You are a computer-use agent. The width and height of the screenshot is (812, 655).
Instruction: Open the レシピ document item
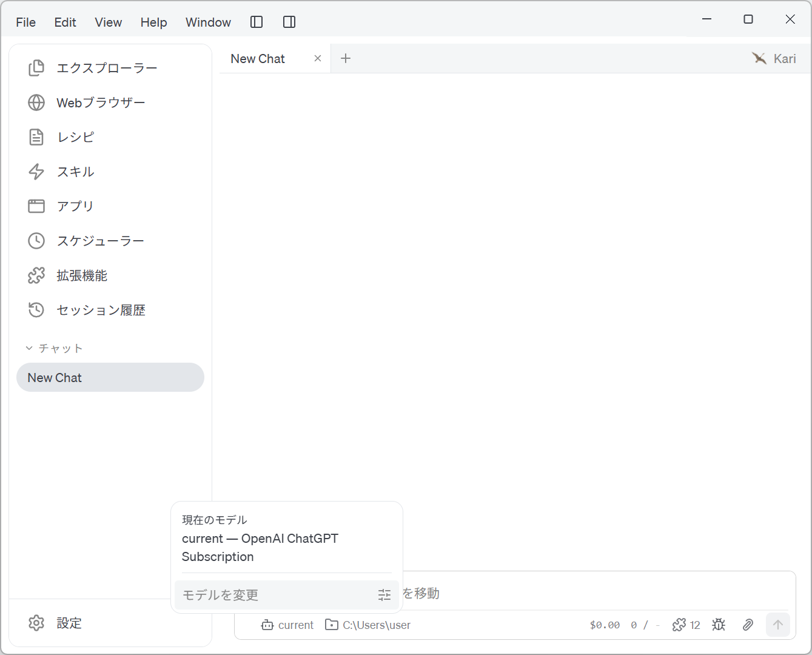pyautogui.click(x=110, y=137)
